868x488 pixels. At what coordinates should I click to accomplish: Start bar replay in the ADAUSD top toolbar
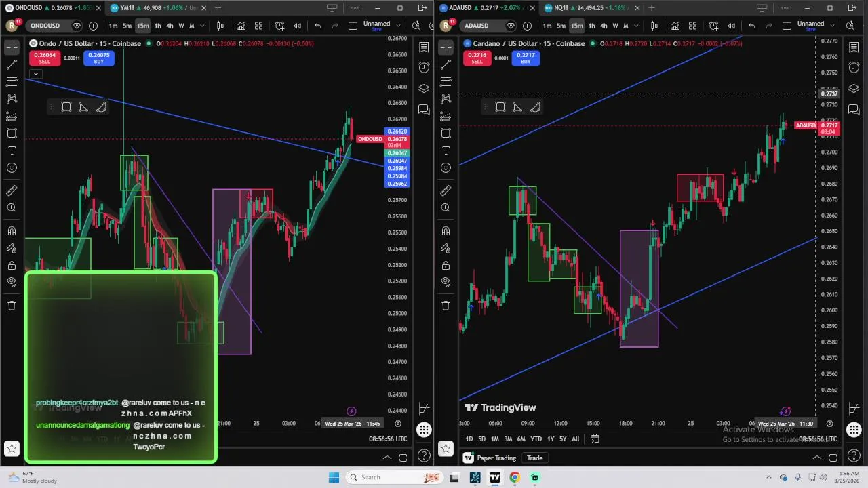click(x=731, y=26)
